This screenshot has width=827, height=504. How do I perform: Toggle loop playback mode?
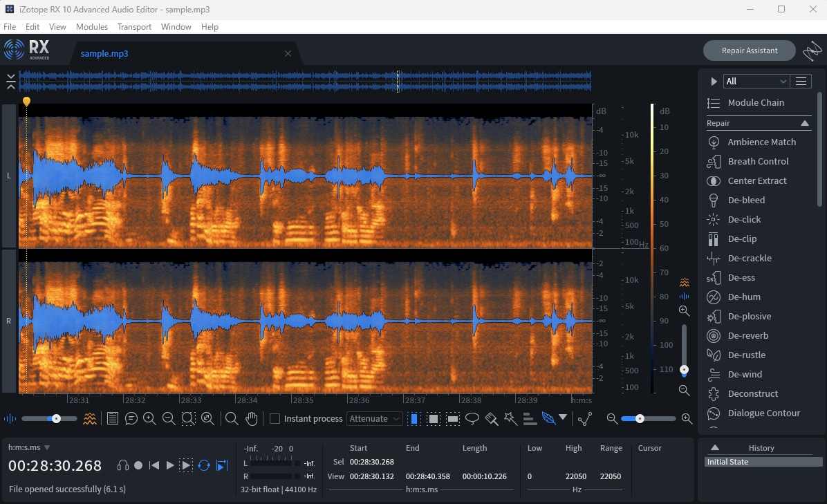(204, 465)
